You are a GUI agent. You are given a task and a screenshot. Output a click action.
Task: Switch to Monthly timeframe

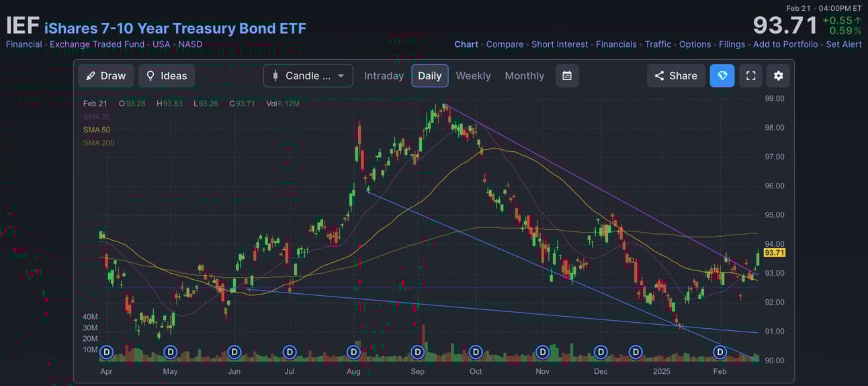pyautogui.click(x=525, y=76)
